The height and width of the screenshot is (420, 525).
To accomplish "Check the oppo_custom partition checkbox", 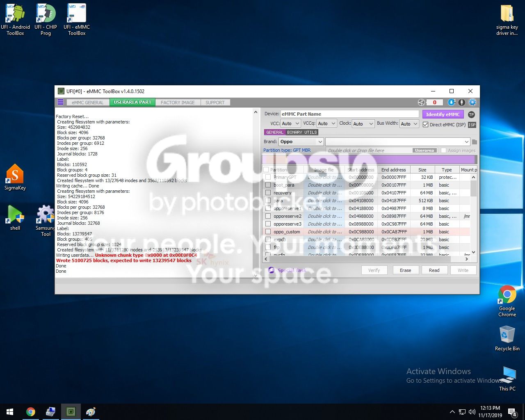I will click(x=268, y=232).
